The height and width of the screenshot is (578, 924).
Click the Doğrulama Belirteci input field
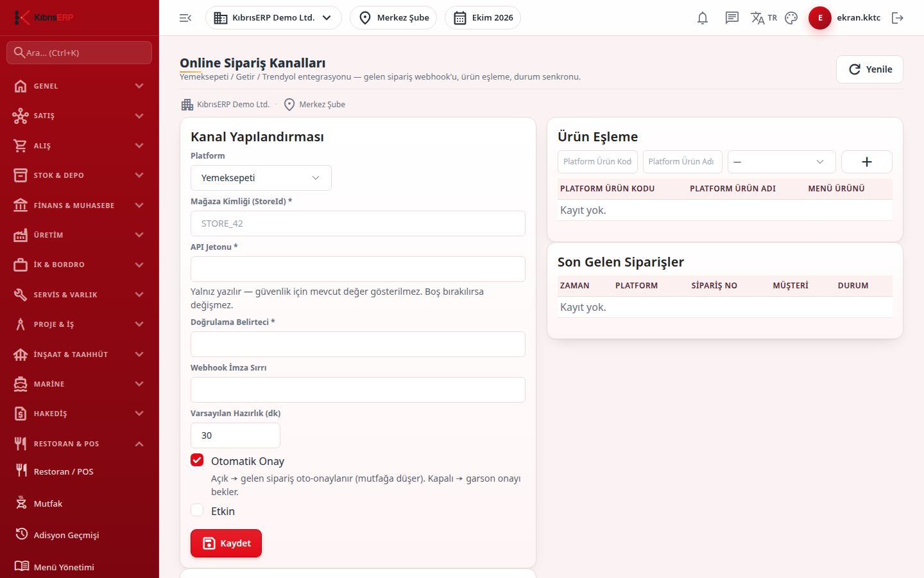(358, 344)
